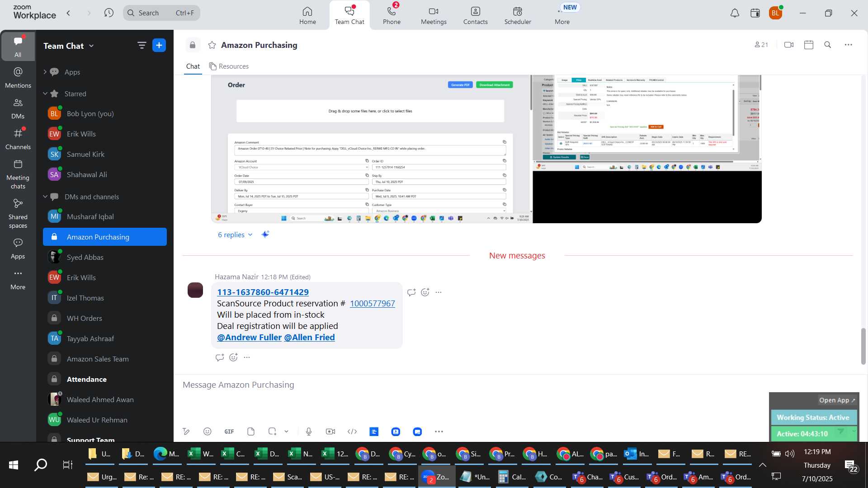Switch to the Phone tab
The image size is (868, 488).
[x=392, y=15]
